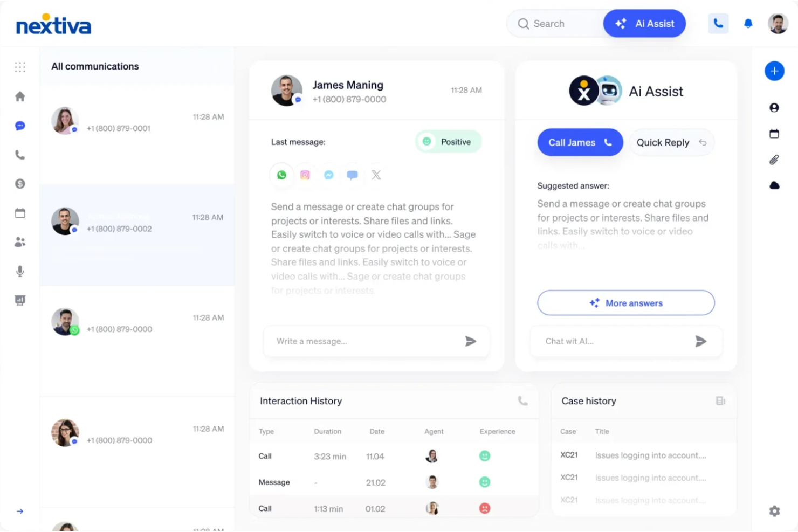Open conversation with +1 (800) 879-0001
The image size is (798, 532).
point(137,134)
